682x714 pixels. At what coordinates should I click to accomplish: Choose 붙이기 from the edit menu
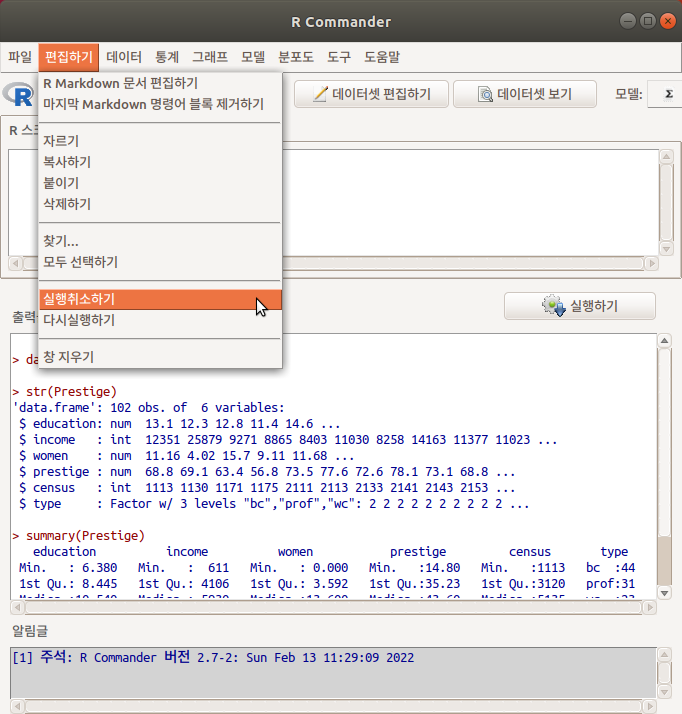point(160,183)
